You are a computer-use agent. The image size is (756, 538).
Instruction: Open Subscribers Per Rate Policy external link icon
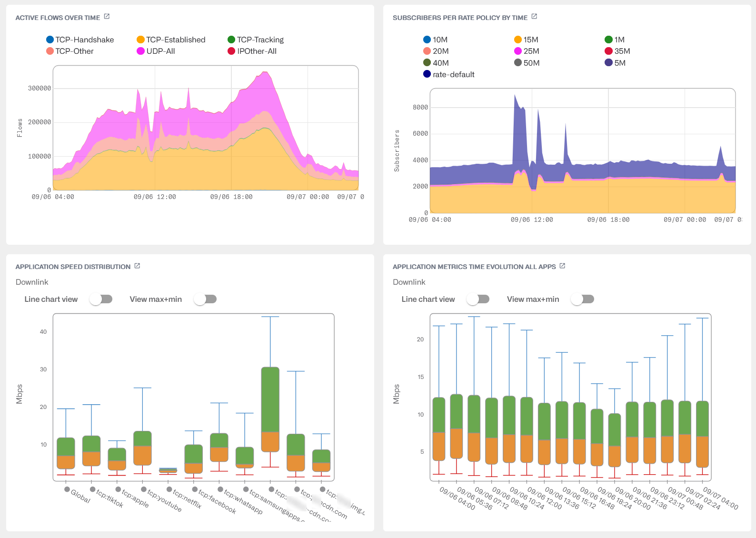coord(534,17)
